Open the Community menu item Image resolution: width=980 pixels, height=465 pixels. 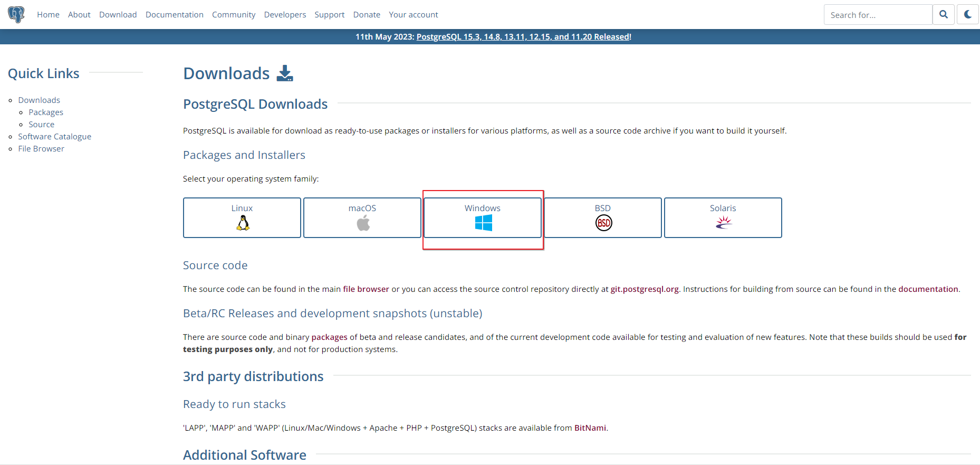coord(234,15)
